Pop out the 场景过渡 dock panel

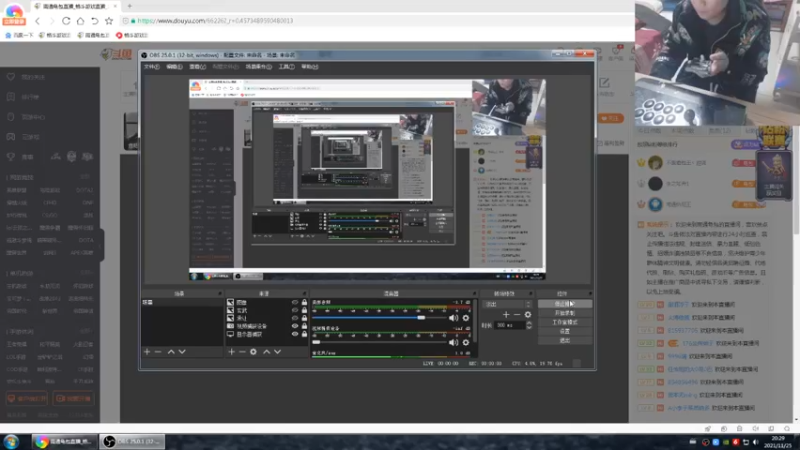pos(530,294)
